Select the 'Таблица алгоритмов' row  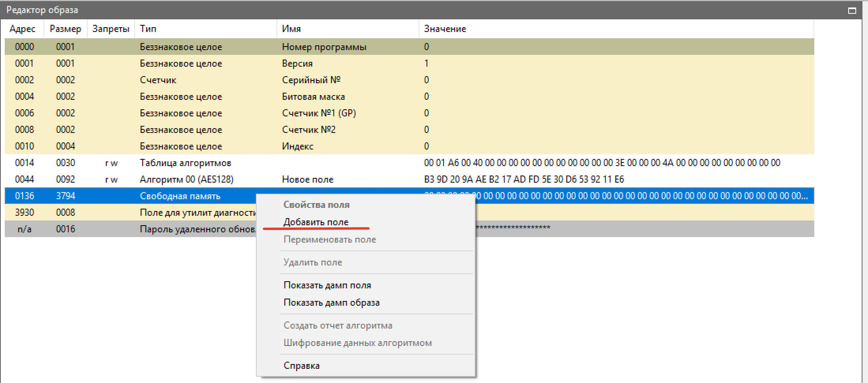(x=185, y=163)
